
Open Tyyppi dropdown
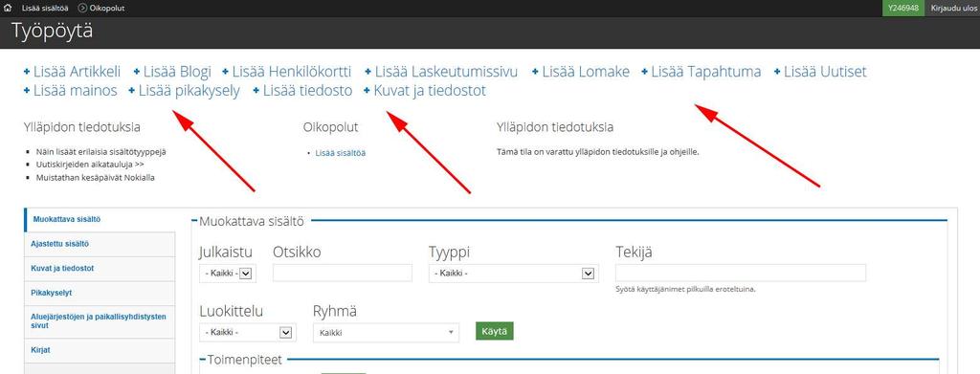pos(513,274)
